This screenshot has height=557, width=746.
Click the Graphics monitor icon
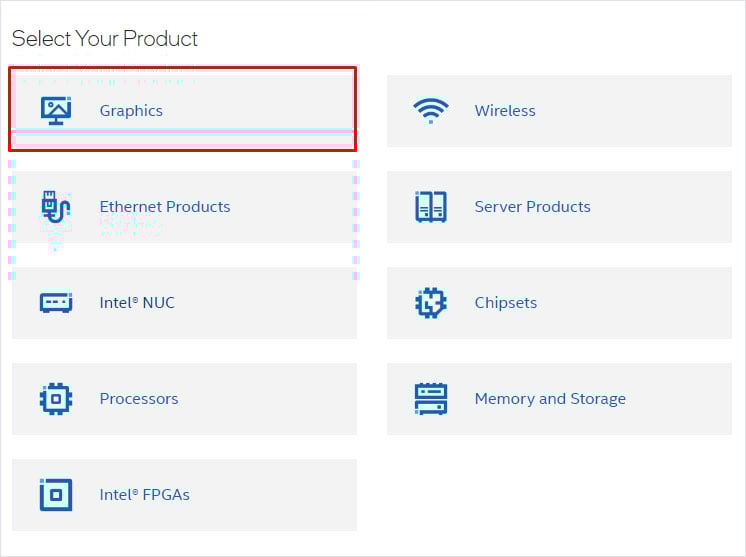(56, 110)
